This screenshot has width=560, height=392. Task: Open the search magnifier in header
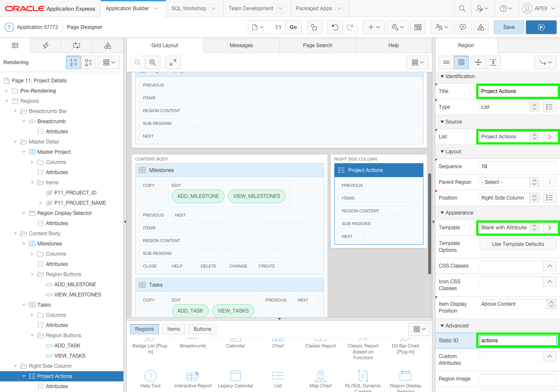[462, 8]
